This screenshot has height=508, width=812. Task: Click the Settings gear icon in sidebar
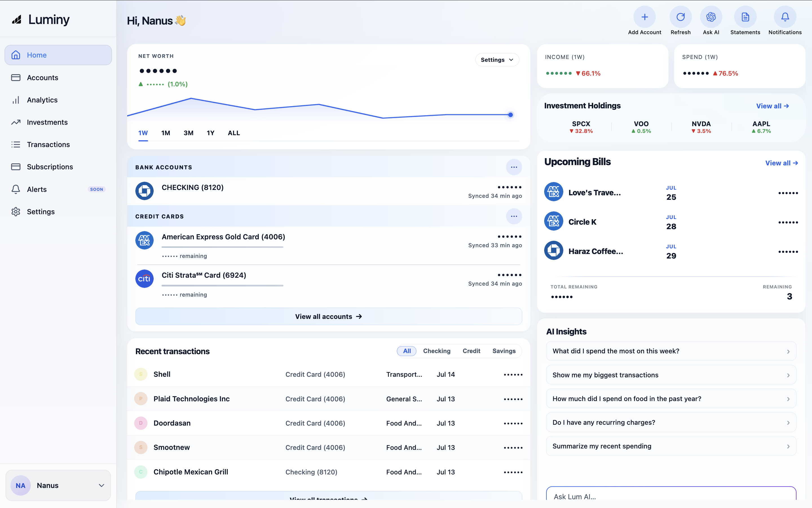[x=16, y=212]
